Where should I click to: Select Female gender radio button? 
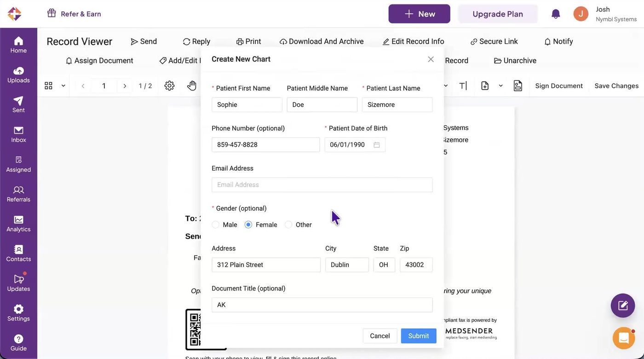pos(248,225)
